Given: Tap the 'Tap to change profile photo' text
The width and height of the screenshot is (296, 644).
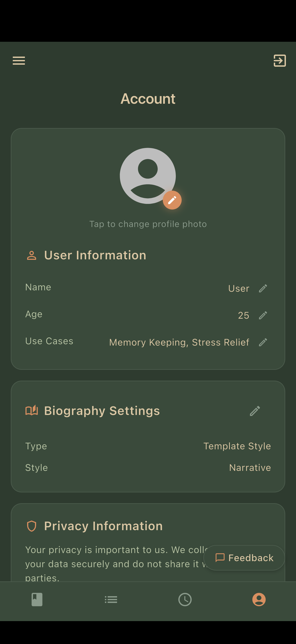Looking at the screenshot, I should (x=148, y=224).
